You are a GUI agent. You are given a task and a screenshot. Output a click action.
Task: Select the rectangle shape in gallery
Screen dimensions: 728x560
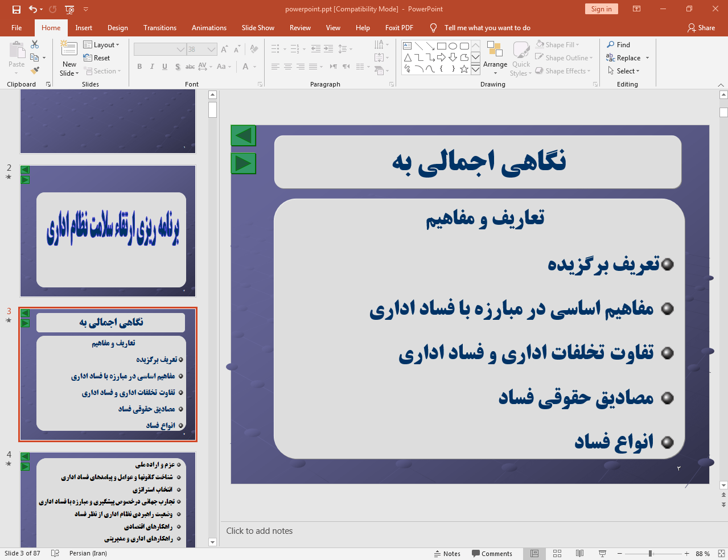tap(442, 46)
